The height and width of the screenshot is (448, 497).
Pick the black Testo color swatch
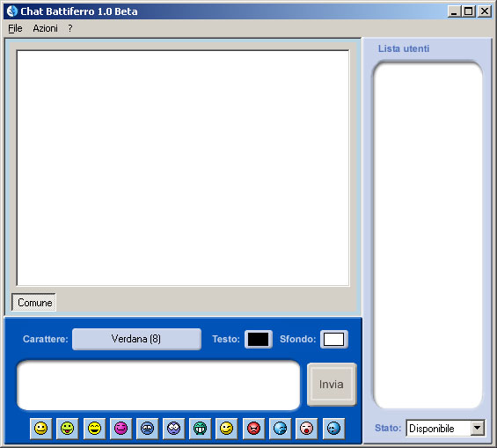click(x=259, y=339)
